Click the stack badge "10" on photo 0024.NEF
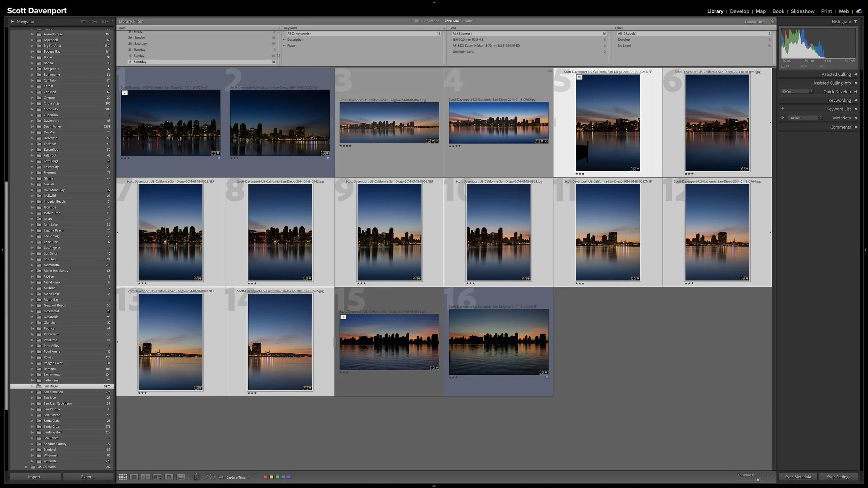Screen dimensions: 868x488 [x=579, y=77]
